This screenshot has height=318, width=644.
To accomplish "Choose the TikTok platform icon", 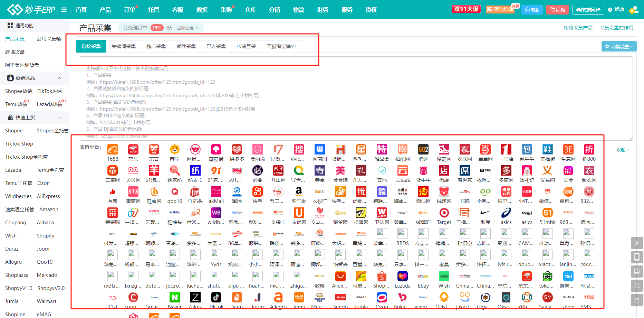I will [x=216, y=297].
